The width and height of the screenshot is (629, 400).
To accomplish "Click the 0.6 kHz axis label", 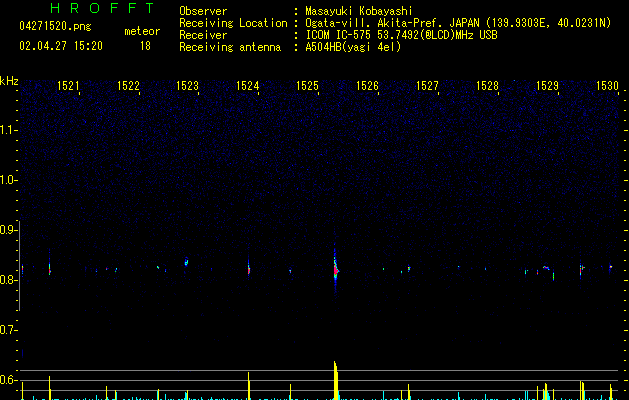I will [8, 380].
